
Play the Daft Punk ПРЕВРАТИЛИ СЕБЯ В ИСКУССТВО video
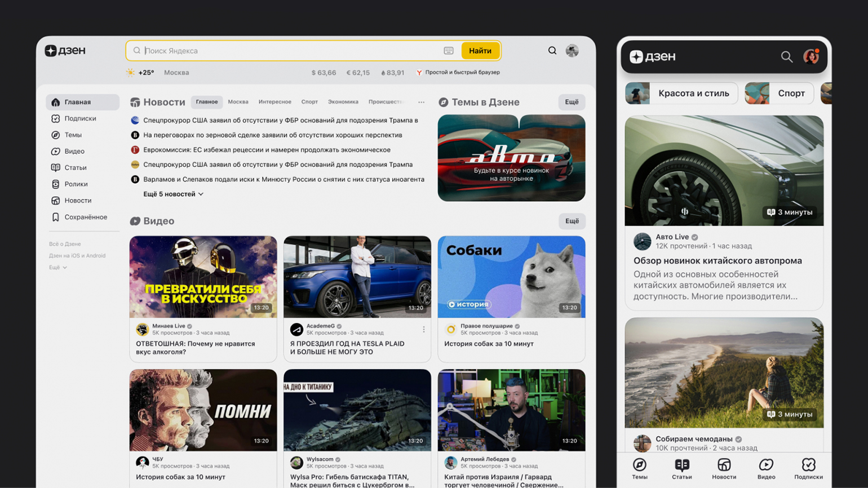pos(203,277)
